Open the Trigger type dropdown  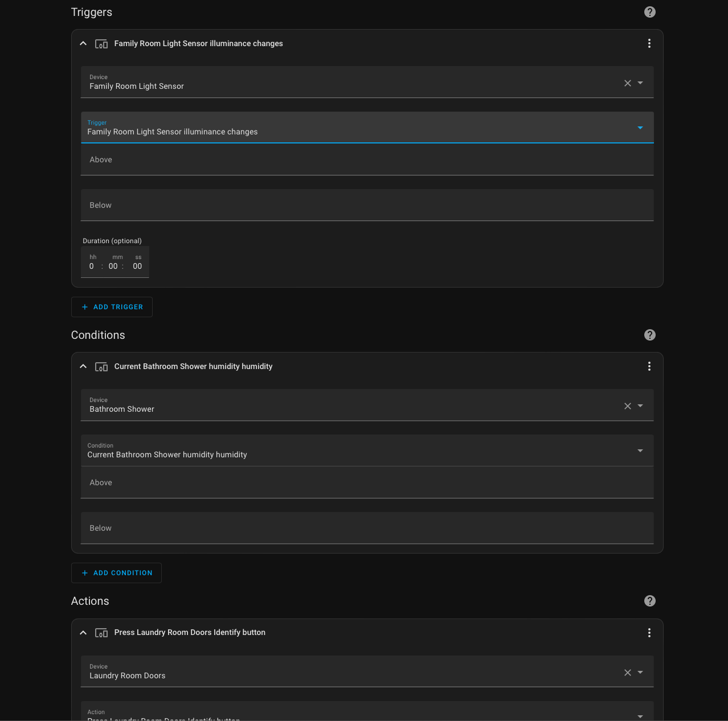coord(640,128)
